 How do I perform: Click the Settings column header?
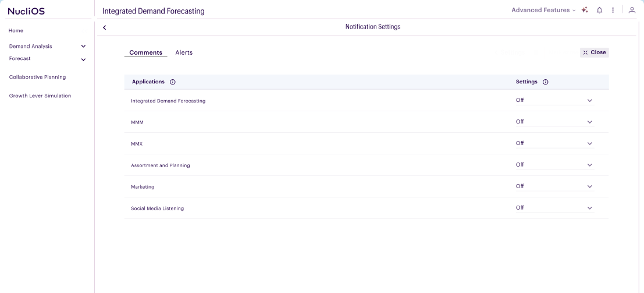click(526, 82)
